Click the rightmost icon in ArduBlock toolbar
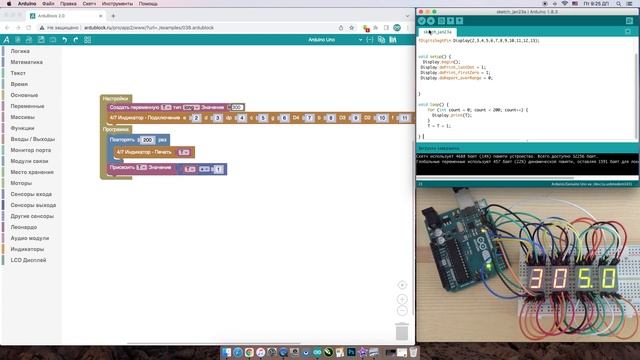This screenshot has width=640, height=360. click(x=393, y=40)
